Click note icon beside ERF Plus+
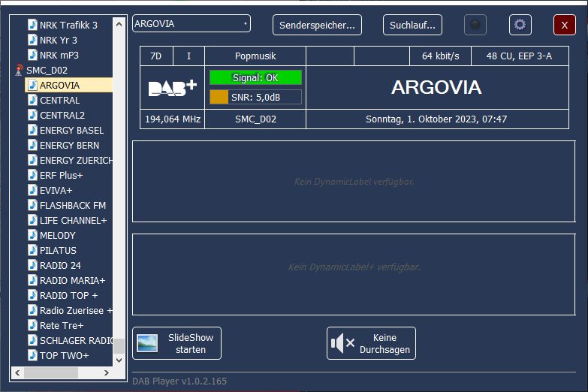This screenshot has height=392, width=588. point(32,175)
